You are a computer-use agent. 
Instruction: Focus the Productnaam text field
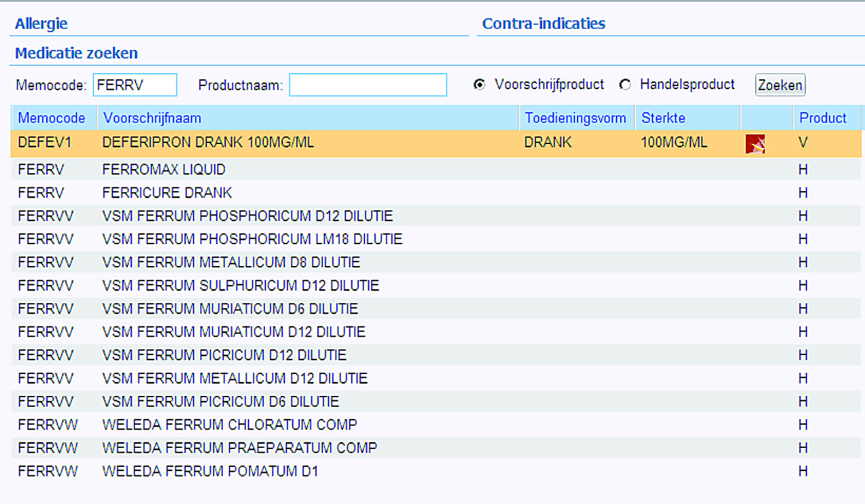click(x=367, y=85)
